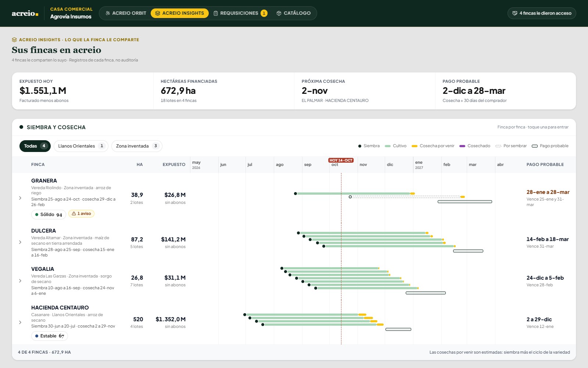Open the 1 aviso warning badge
Viewport: 588px width, 368px height.
tap(81, 213)
